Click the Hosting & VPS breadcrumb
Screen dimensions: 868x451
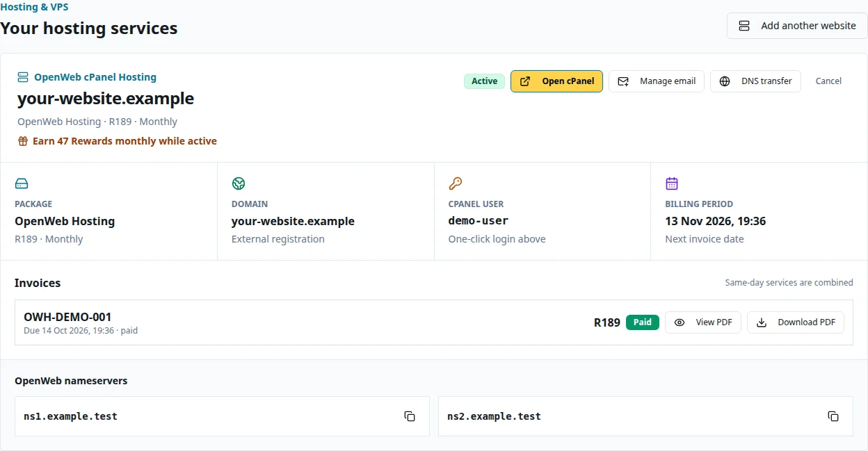point(35,7)
